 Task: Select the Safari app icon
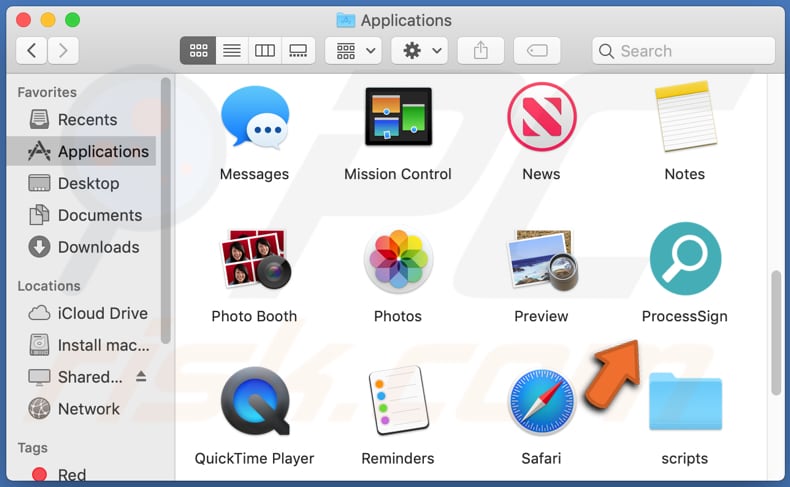pos(542,401)
